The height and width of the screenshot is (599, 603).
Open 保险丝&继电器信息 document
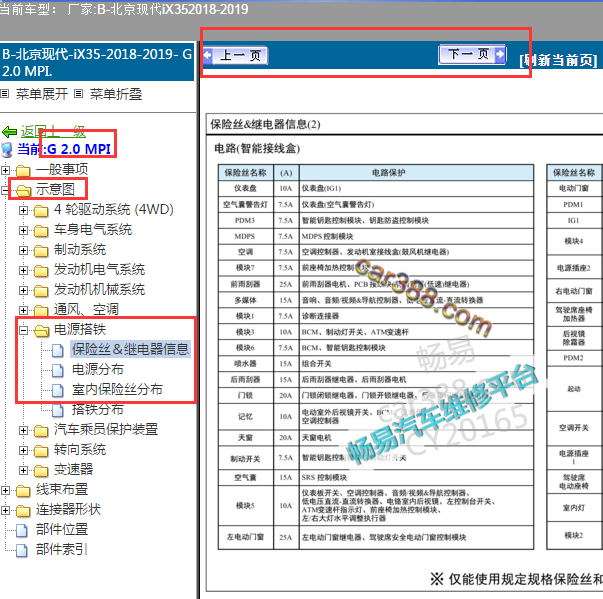130,349
